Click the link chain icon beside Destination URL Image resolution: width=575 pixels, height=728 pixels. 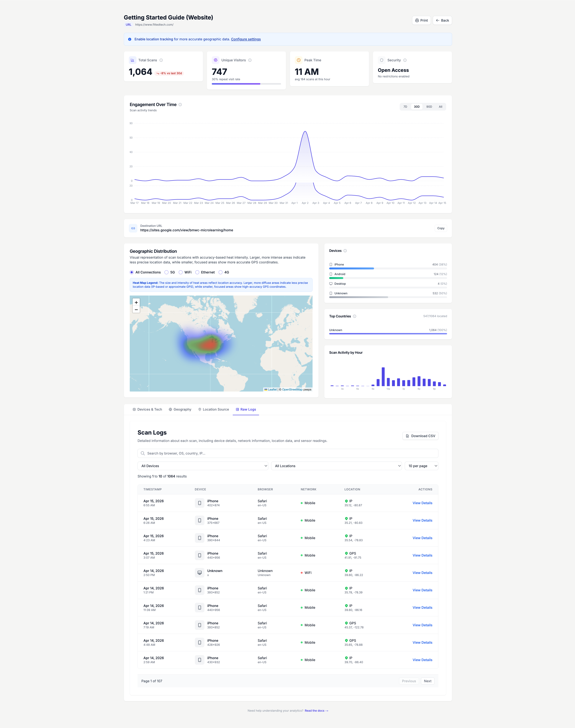coord(133,228)
